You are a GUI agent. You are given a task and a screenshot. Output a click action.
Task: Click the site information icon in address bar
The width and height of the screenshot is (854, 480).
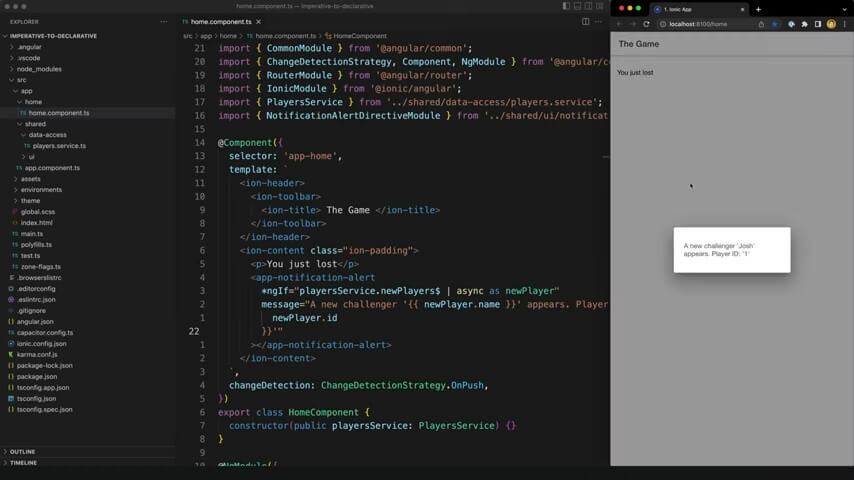[x=663, y=24]
